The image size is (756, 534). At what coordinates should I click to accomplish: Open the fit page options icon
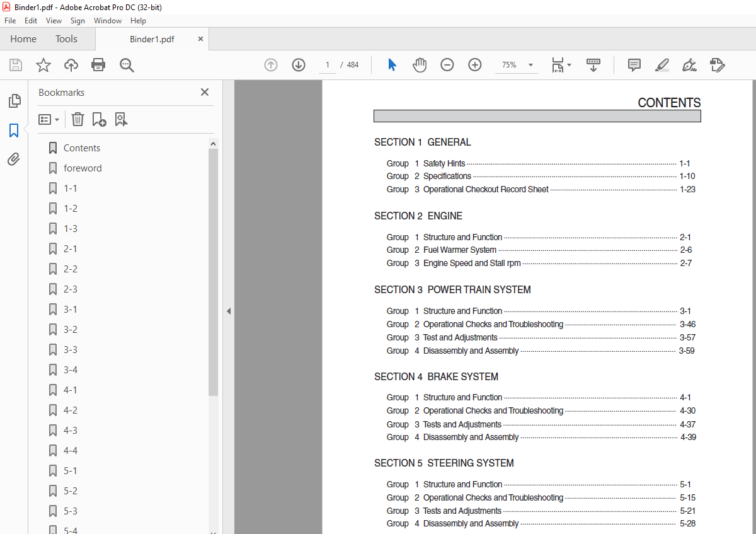[x=561, y=65]
